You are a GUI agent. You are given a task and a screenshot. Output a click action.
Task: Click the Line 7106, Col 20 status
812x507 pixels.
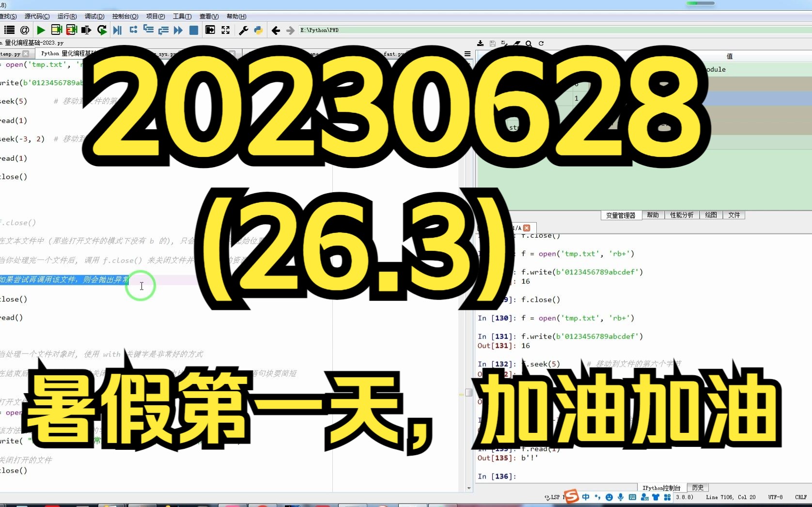point(731,497)
